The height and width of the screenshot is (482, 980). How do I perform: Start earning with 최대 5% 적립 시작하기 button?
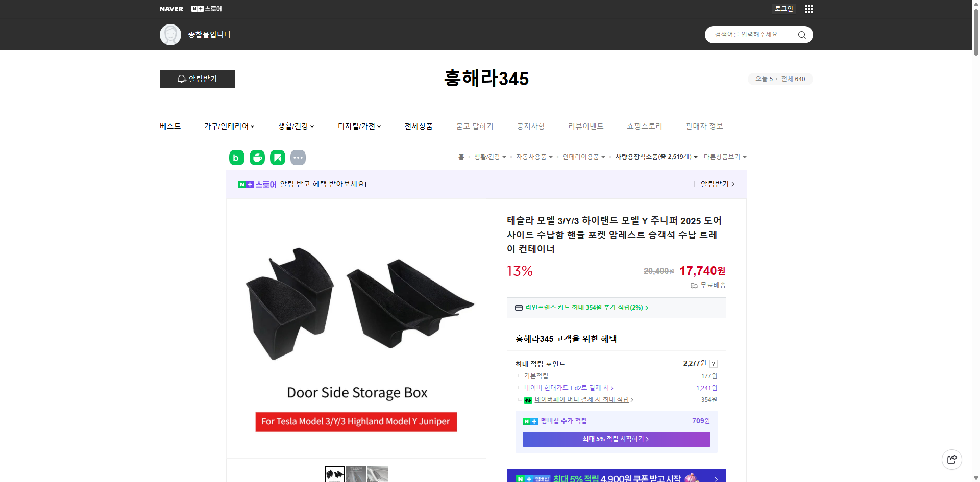pyautogui.click(x=616, y=439)
